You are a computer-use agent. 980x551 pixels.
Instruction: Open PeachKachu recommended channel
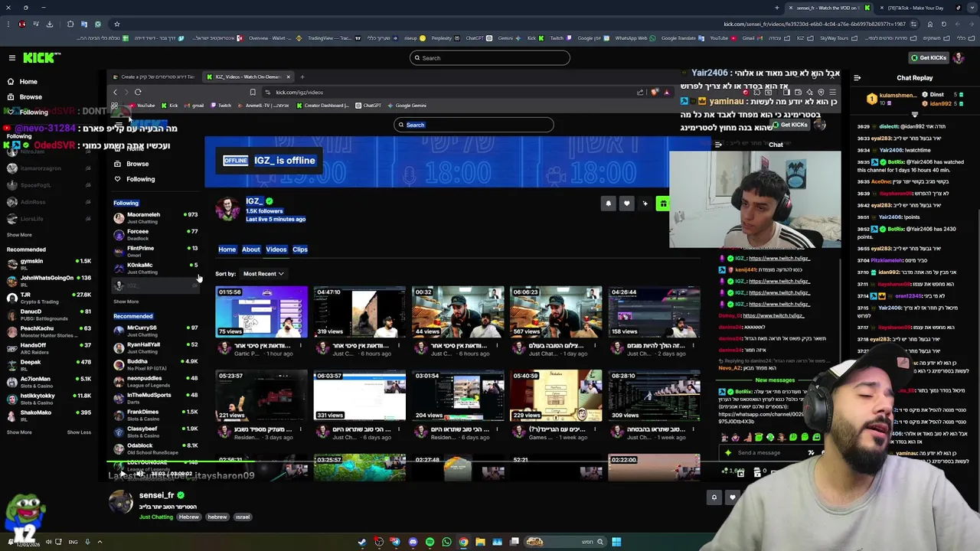click(48, 331)
